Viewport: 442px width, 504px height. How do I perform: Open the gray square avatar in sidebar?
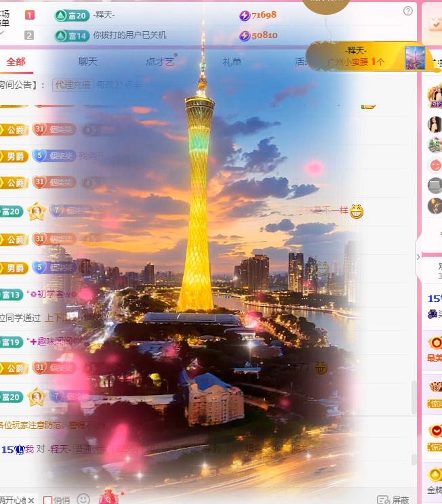[x=435, y=186]
